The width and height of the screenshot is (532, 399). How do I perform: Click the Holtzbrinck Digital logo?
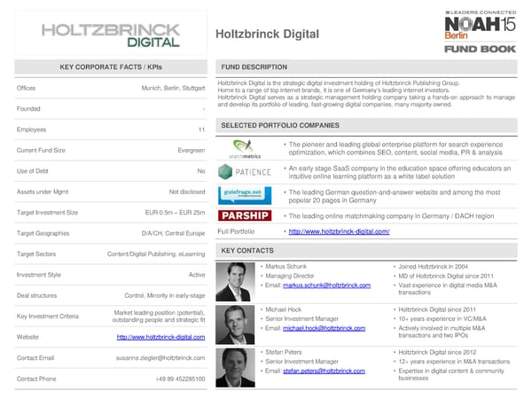coord(109,34)
